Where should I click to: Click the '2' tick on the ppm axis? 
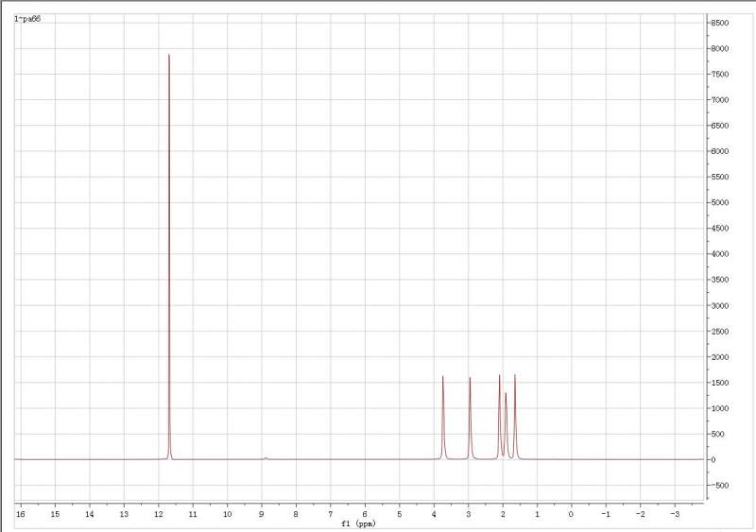point(503,514)
